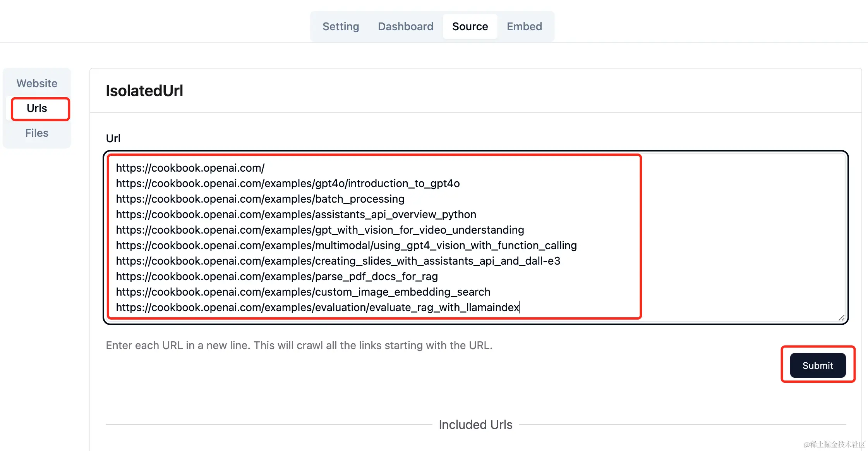Viewport: 868px width, 451px height.
Task: Switch to the Setting tab
Action: (341, 26)
